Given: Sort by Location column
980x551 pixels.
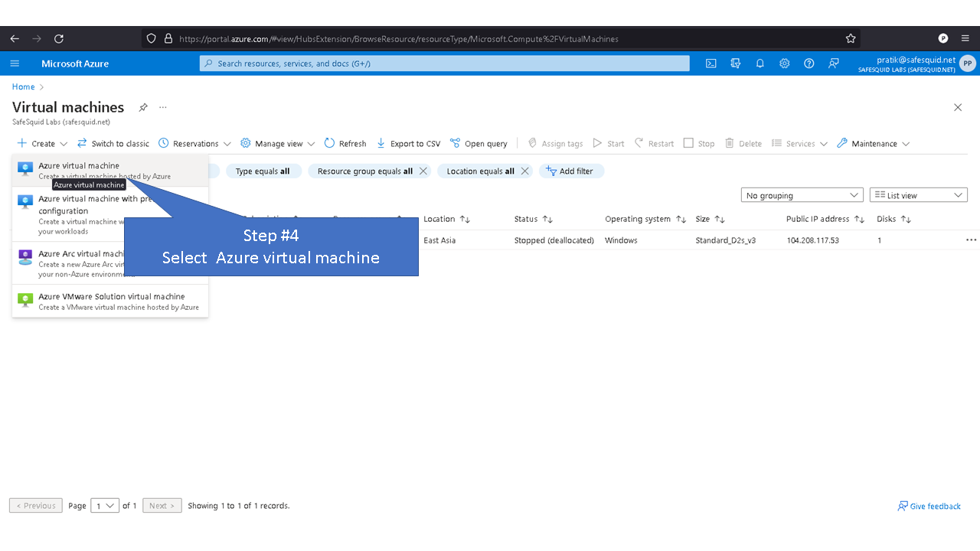Looking at the screenshot, I should click(x=446, y=219).
